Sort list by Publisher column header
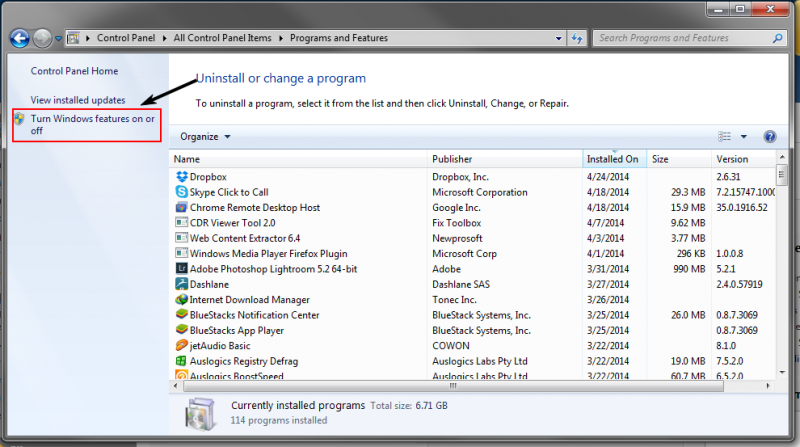The image size is (800, 447). click(x=505, y=159)
